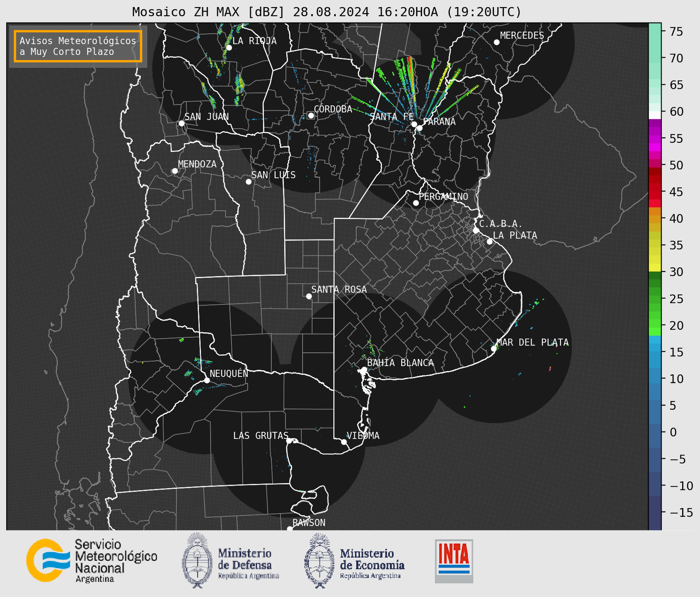Click the 15 dBZ light blue color band
Screen dimensions: 700x597
click(x=655, y=352)
